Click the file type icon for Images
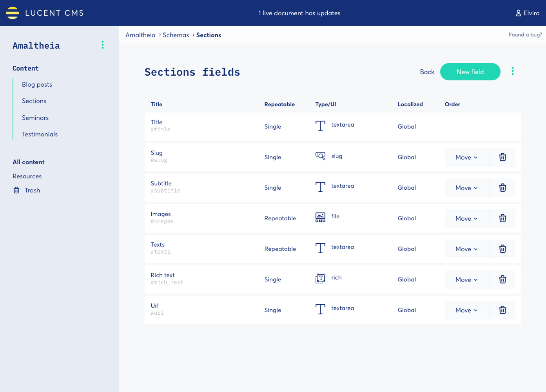Screen dimensions: 546x392 320,217
